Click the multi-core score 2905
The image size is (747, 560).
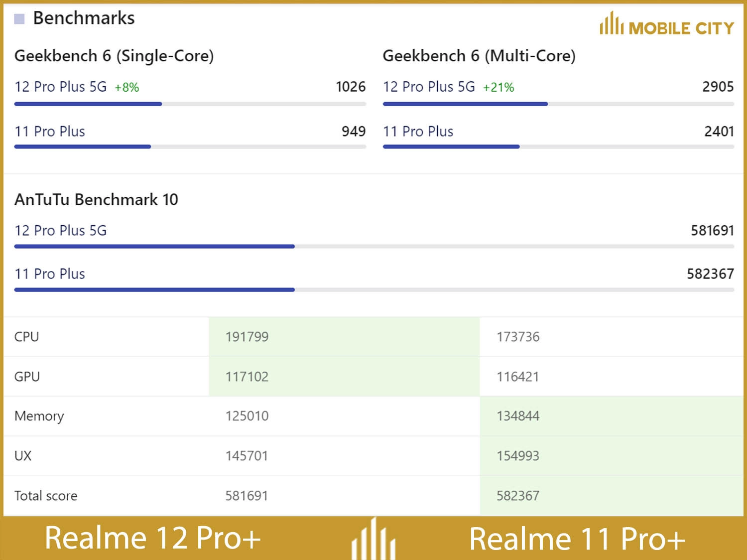pos(718,87)
